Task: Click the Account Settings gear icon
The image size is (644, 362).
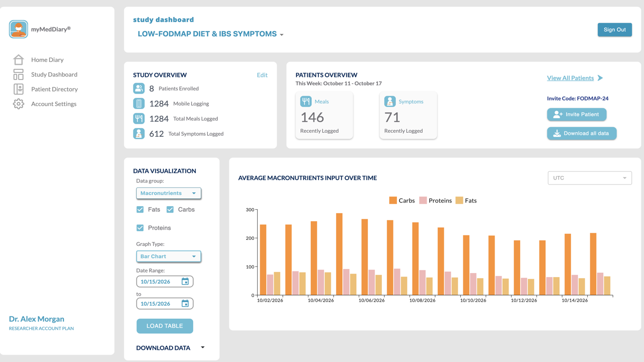Action: [x=18, y=104]
